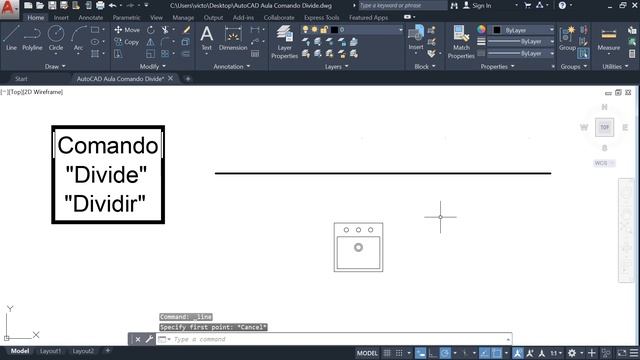The width and height of the screenshot is (640, 360).
Task: Click the Insert block icon
Action: pyautogui.click(x=416, y=38)
